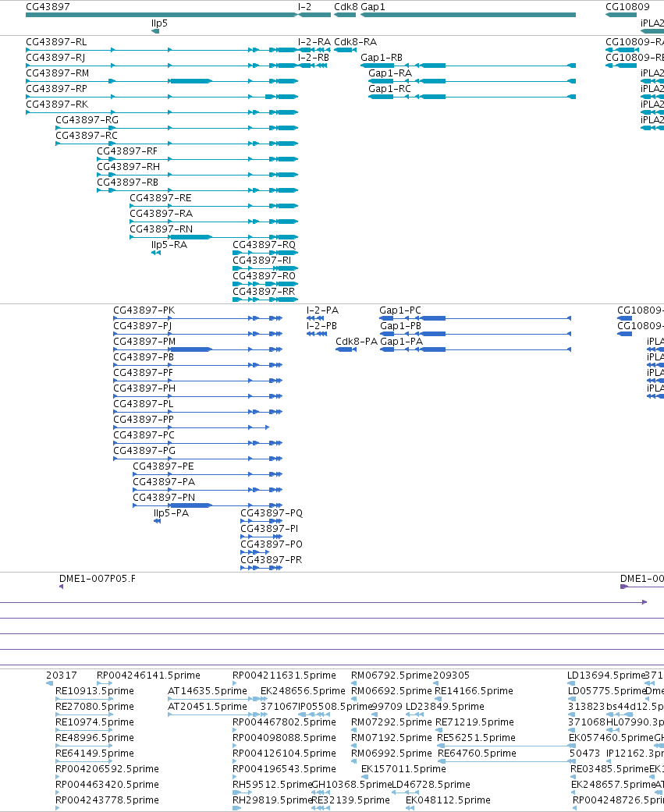Select EST LD13694.5prime
This screenshot has width=664, height=812.
[571, 683]
